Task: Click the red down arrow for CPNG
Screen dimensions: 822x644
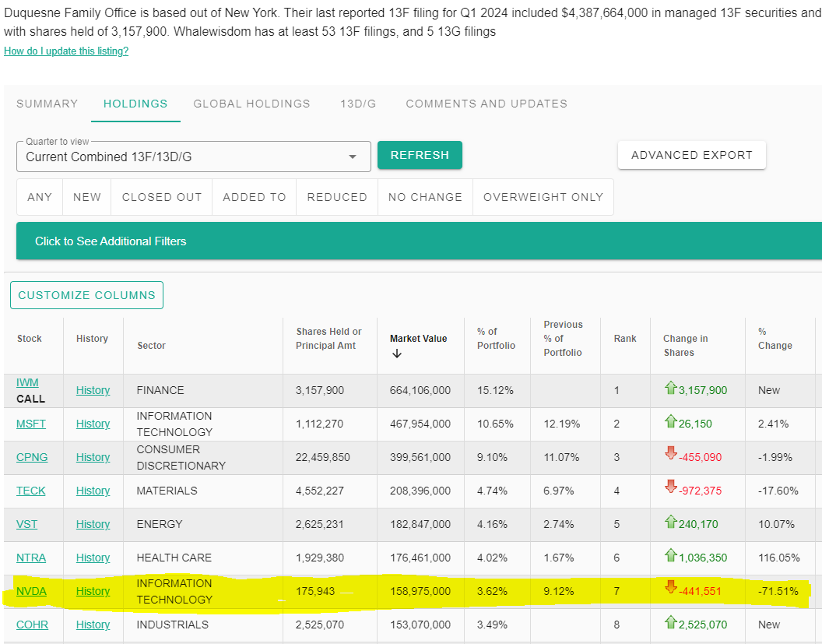Action: pos(670,453)
